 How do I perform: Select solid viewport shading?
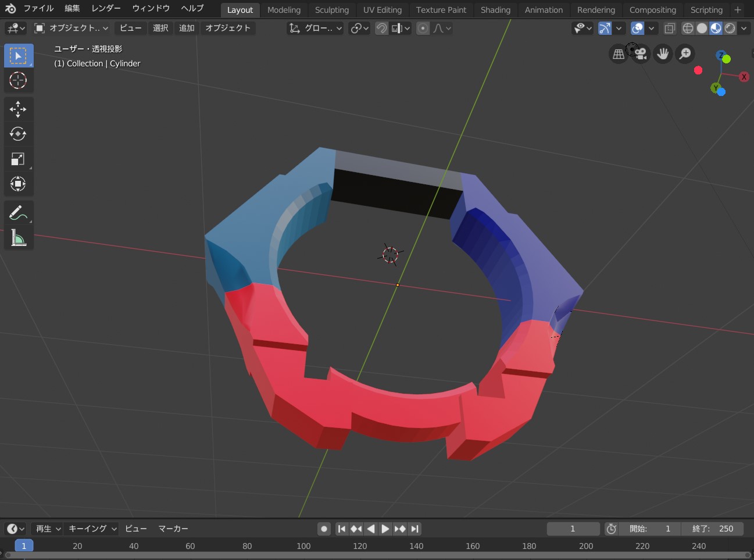click(x=702, y=28)
